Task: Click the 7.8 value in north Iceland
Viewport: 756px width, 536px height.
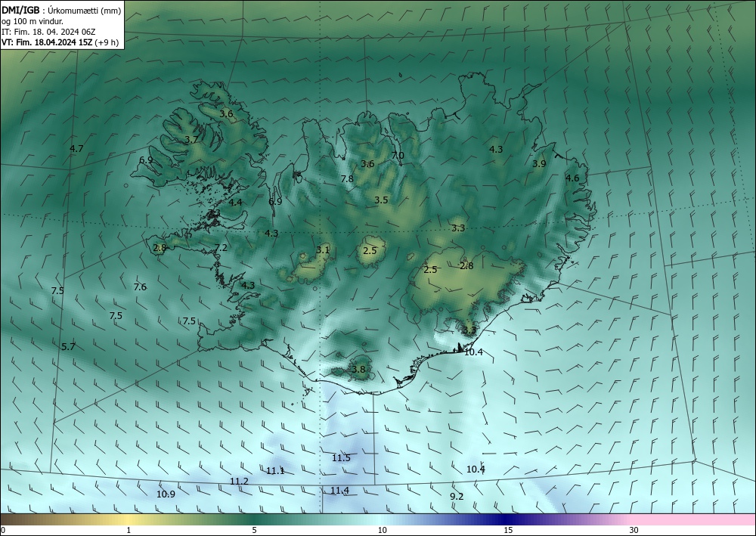Action: coord(347,179)
